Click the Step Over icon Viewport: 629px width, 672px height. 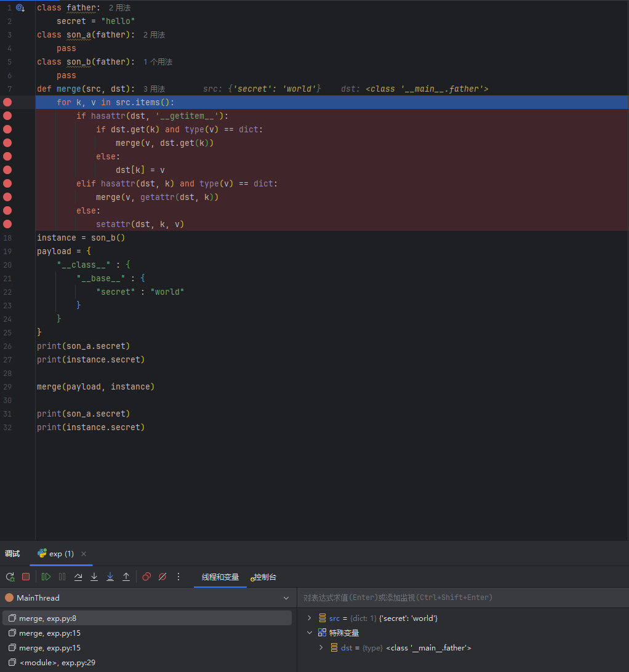tap(78, 577)
